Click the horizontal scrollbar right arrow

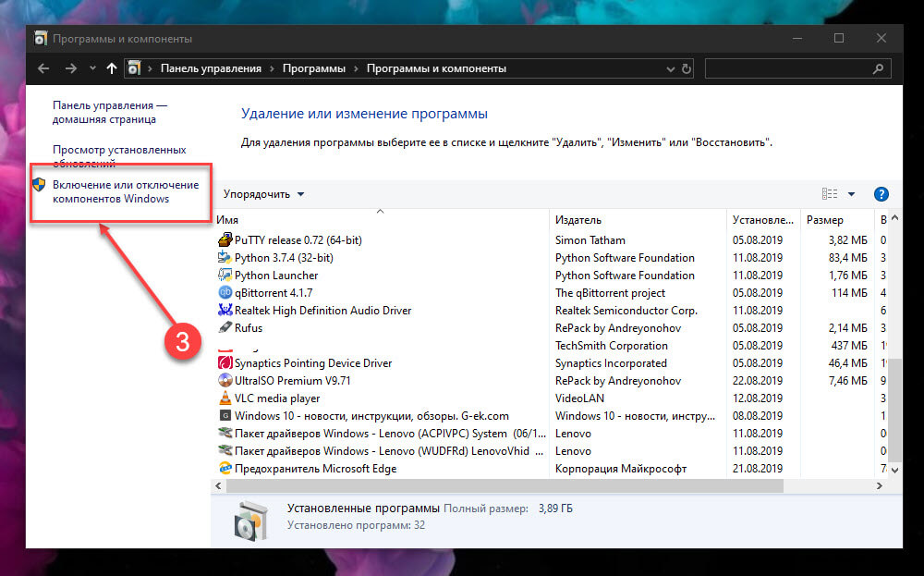tap(880, 485)
